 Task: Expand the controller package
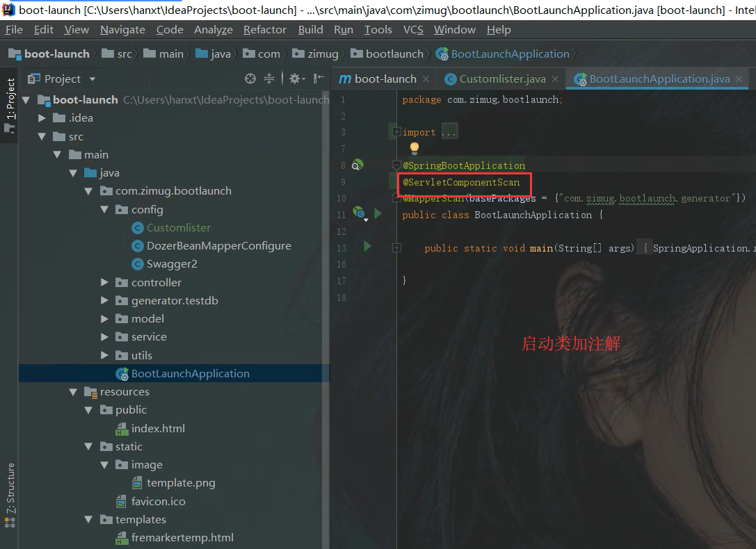(x=104, y=282)
